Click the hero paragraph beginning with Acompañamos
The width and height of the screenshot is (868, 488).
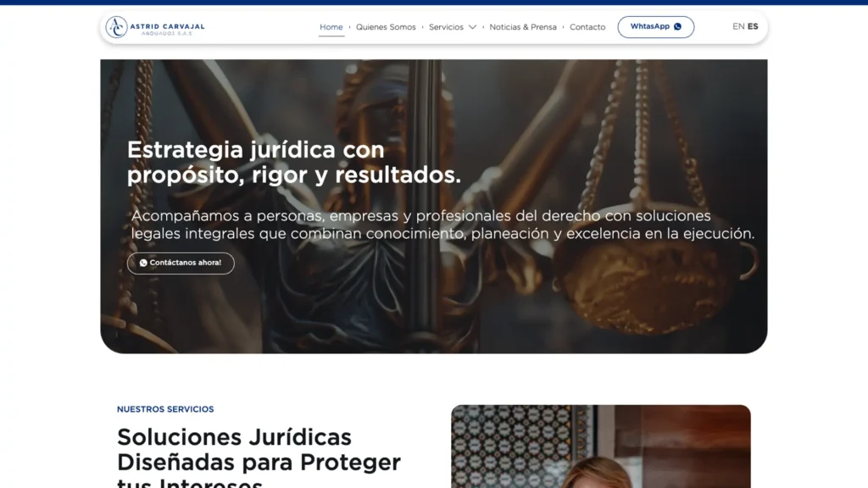pyautogui.click(x=442, y=225)
